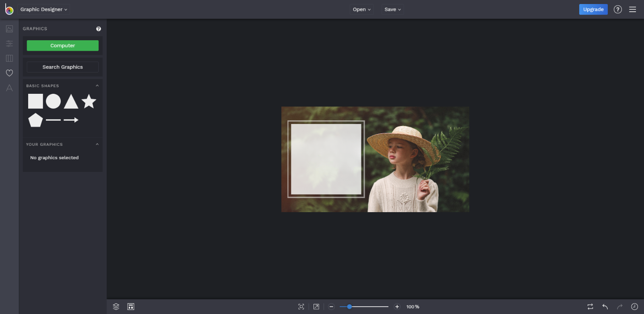This screenshot has height=314, width=644.
Task: Click the Redo arrow
Action: coord(620,307)
